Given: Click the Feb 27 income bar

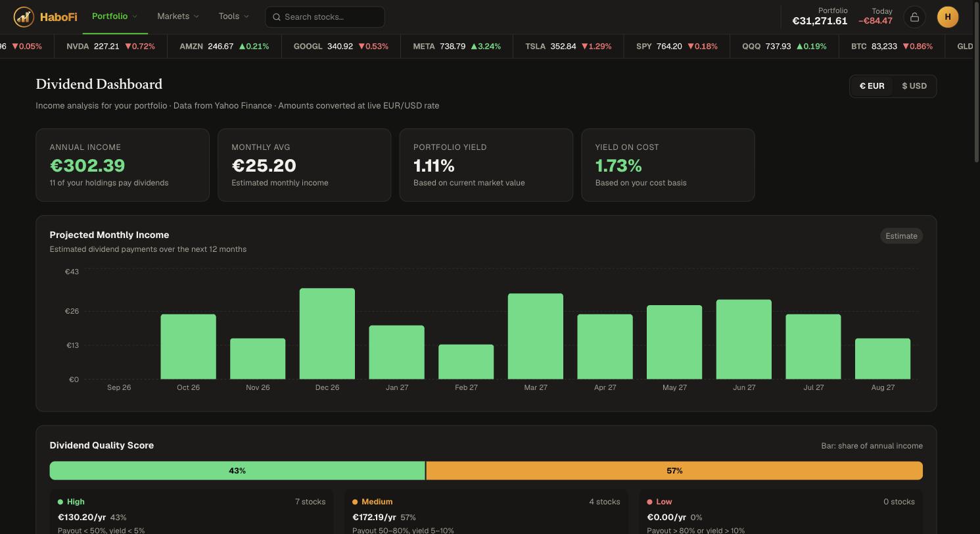Looking at the screenshot, I should 466,362.
